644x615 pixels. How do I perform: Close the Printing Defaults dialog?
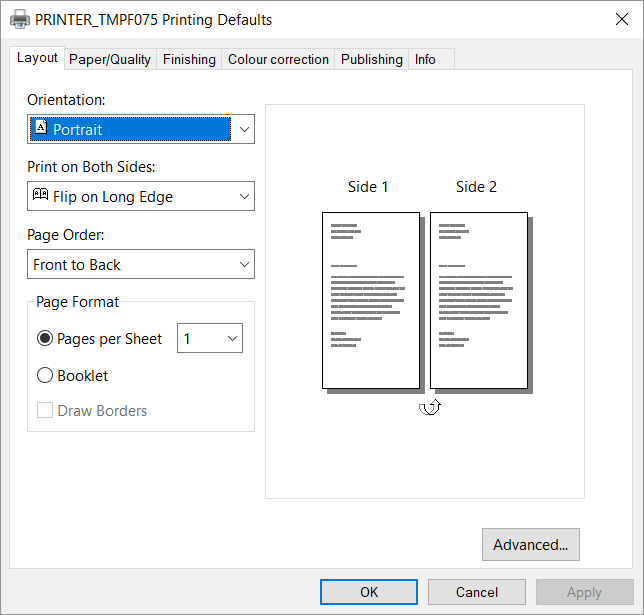pyautogui.click(x=620, y=19)
